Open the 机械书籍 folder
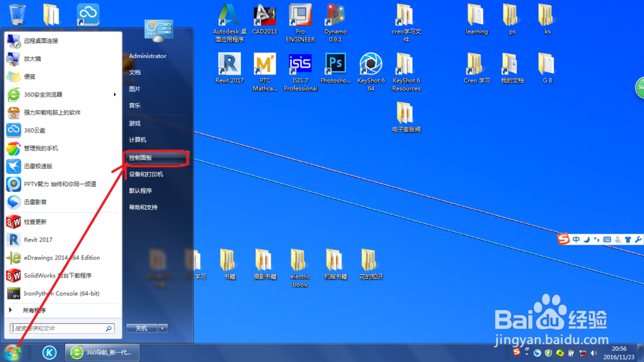The image size is (644, 362). tap(335, 265)
